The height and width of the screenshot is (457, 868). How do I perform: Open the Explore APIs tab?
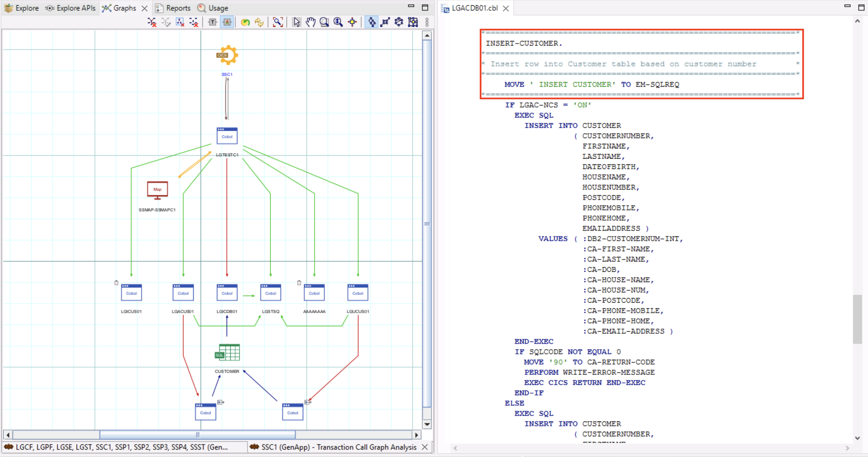(71, 8)
